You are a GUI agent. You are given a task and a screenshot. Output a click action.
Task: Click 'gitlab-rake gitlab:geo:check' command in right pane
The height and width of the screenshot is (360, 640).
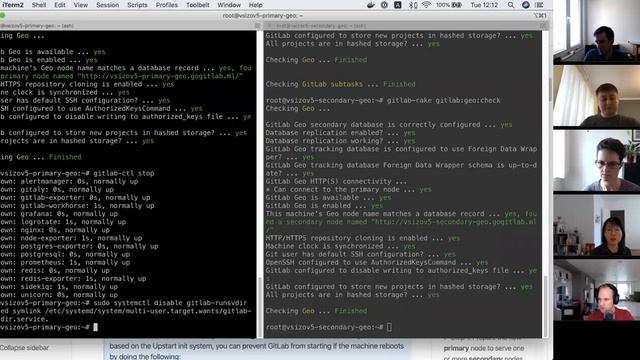point(444,100)
